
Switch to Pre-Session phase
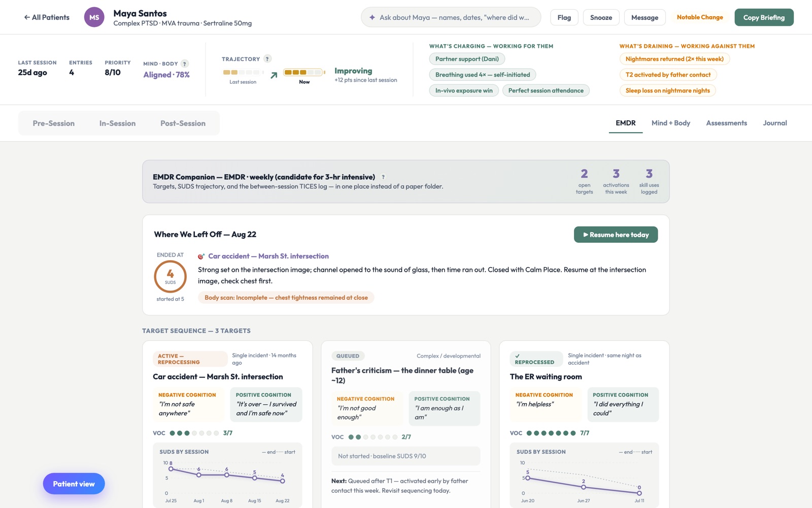click(54, 123)
